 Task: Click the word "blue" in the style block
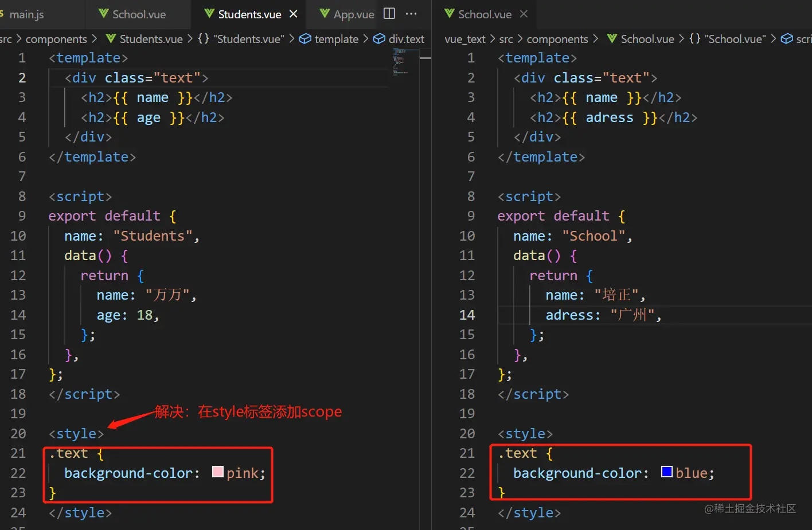point(692,473)
